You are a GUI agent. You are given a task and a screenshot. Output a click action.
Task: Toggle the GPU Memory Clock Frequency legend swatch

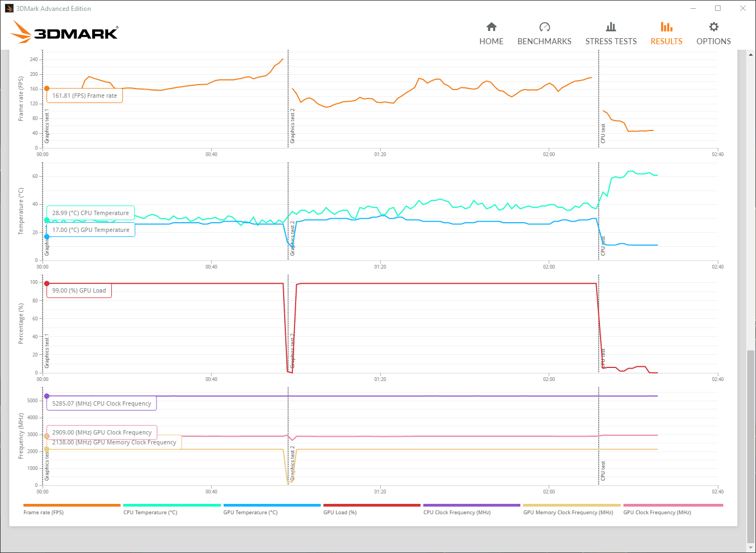[x=572, y=506]
